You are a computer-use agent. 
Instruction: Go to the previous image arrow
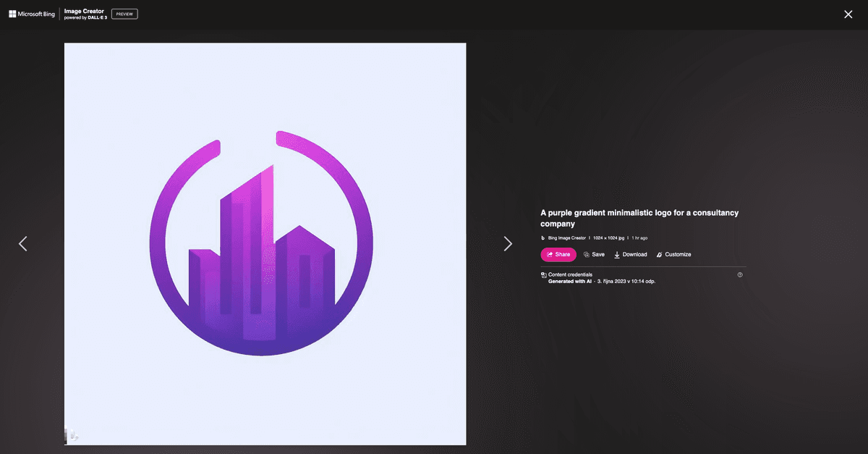coord(22,244)
